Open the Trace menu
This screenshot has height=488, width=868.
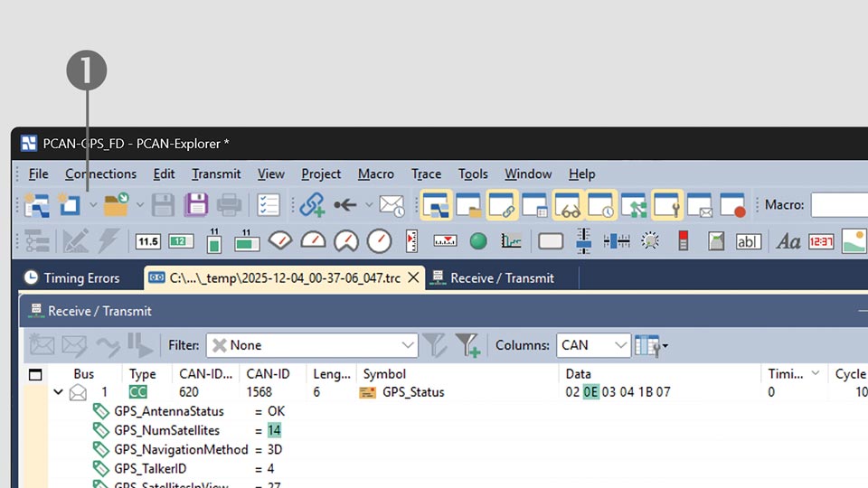point(426,174)
